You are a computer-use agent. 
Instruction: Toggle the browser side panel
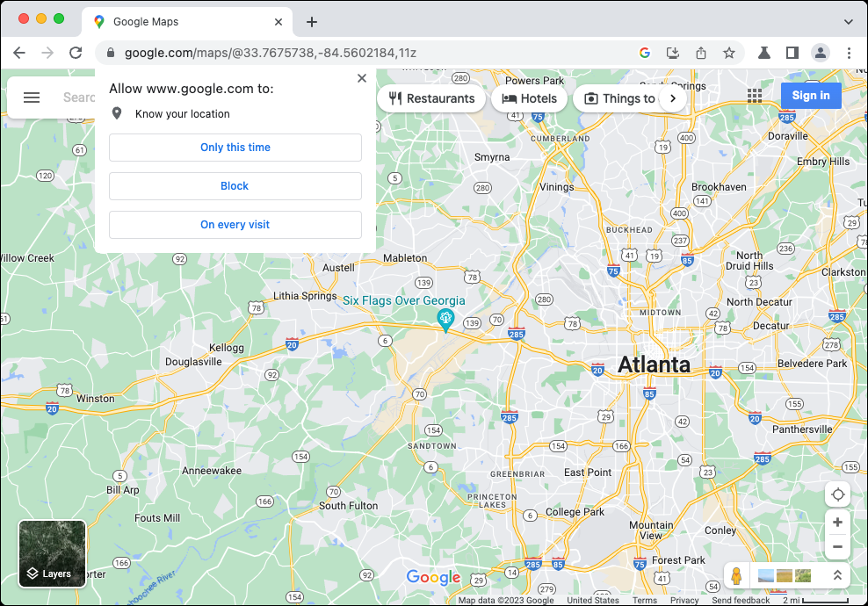tap(792, 53)
